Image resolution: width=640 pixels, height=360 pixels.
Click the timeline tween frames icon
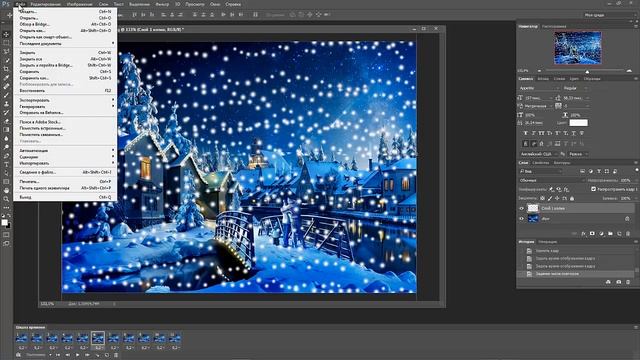98,355
